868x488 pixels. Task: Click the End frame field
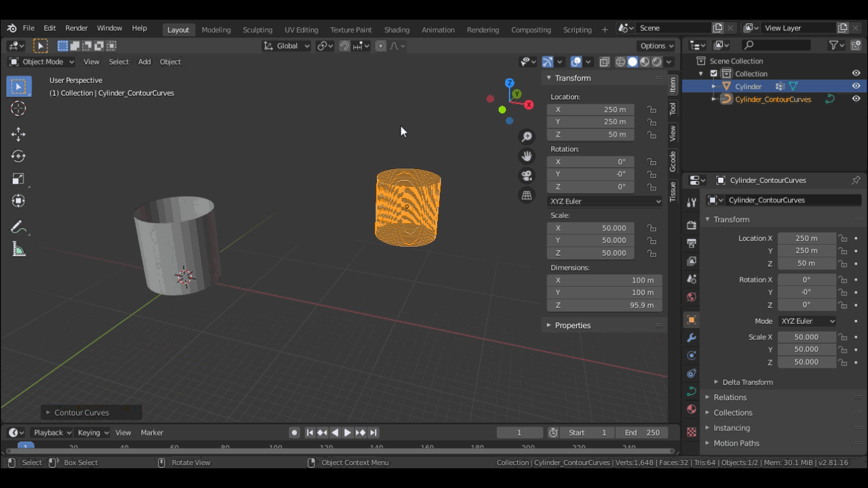tap(642, 433)
